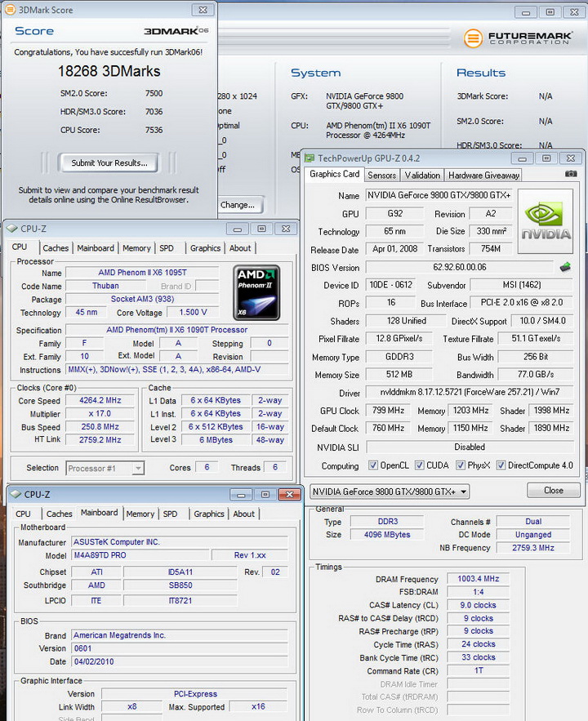
Task: Click the lower CPU-Z window title icon
Action: pos(16,494)
